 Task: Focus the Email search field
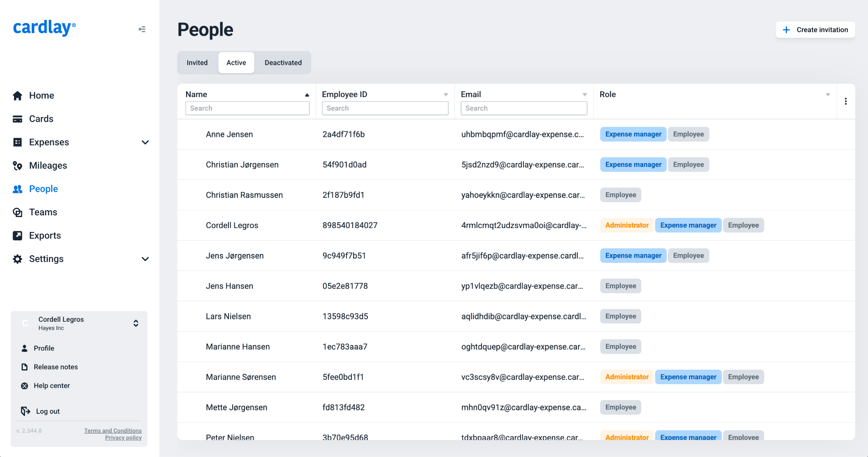pyautogui.click(x=524, y=108)
